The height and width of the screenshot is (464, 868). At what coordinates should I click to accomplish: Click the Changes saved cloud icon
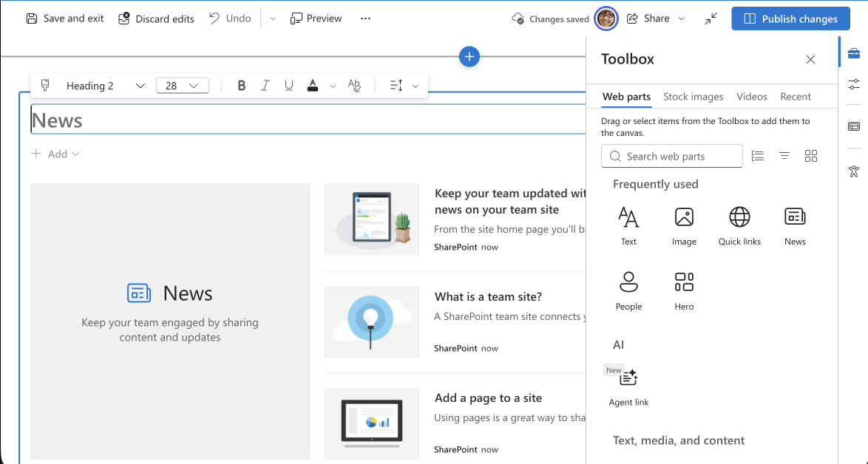pyautogui.click(x=518, y=18)
